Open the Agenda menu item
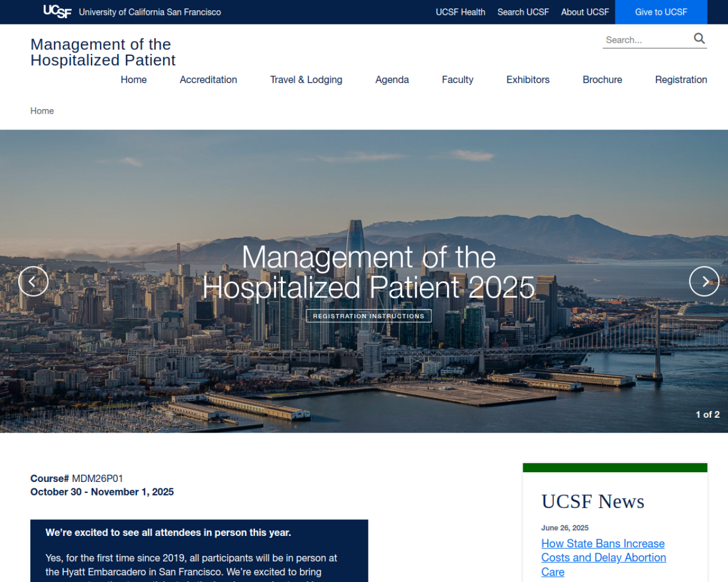Viewport: 728px width, 582px height. coord(392,80)
